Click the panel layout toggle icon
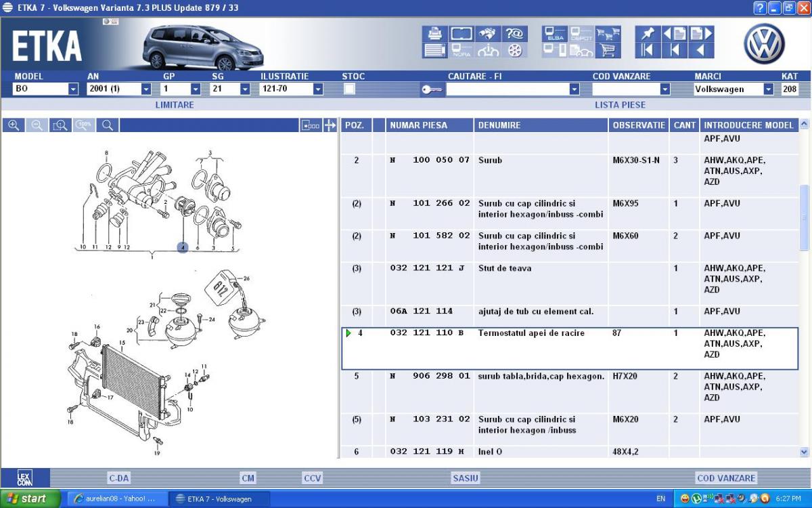The image size is (812, 508). tap(311, 125)
